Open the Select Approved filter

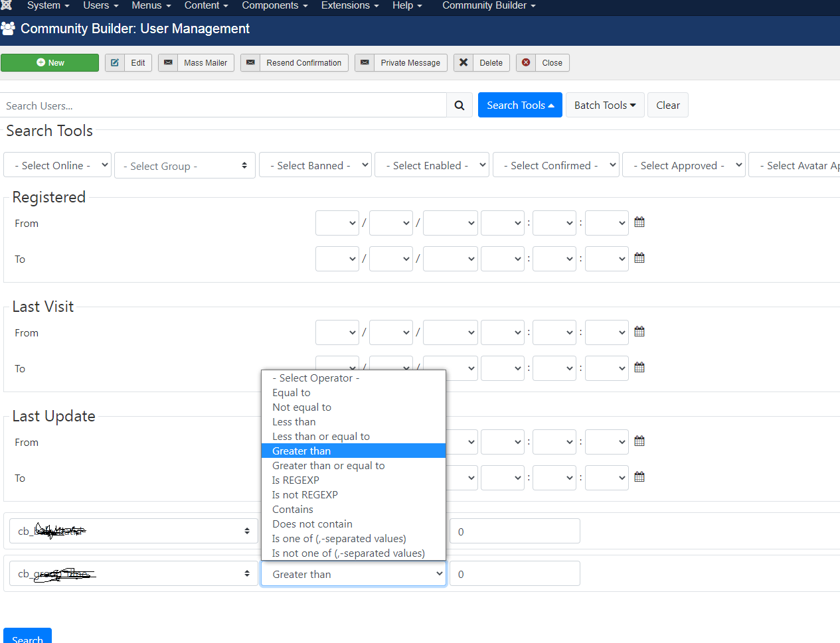click(x=684, y=165)
